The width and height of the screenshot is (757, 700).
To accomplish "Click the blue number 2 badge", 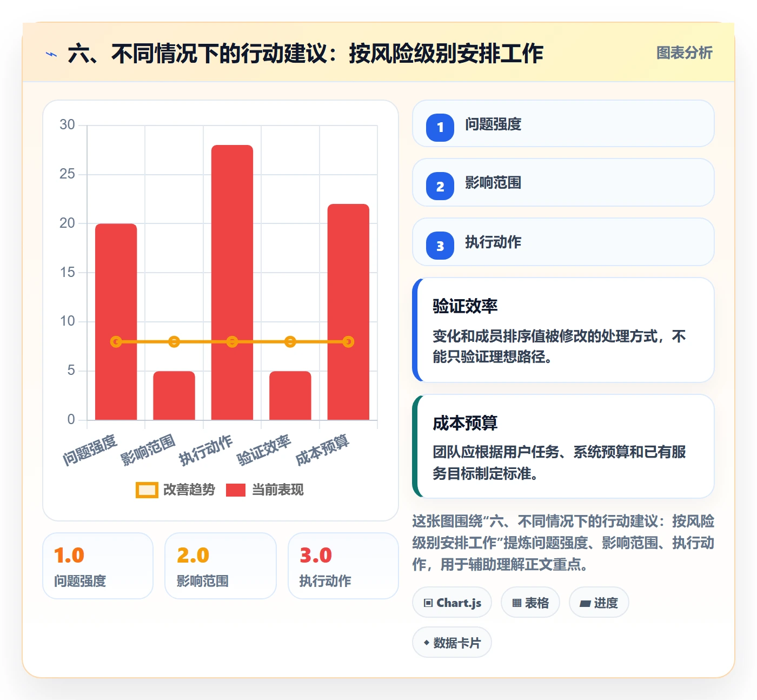I will point(440,186).
